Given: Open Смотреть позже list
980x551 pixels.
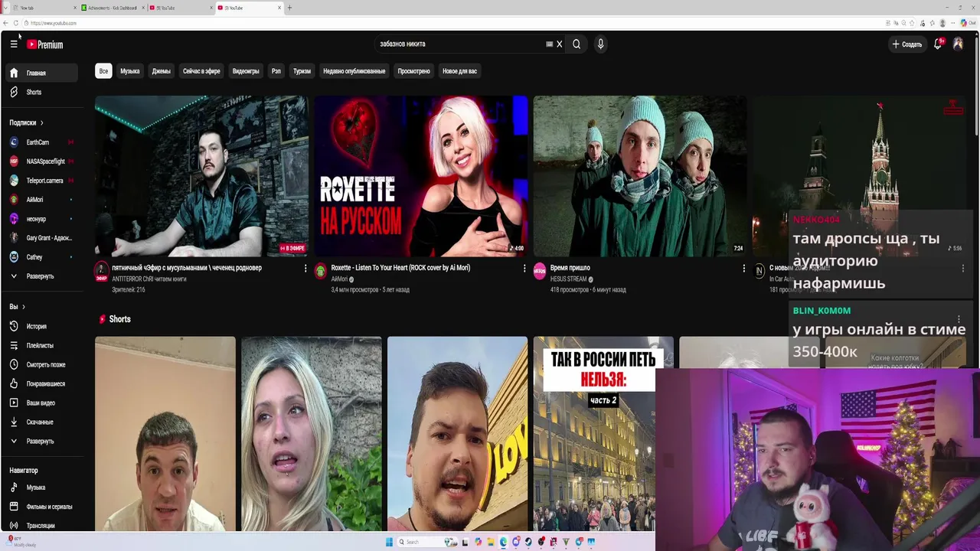Looking at the screenshot, I should [41, 364].
